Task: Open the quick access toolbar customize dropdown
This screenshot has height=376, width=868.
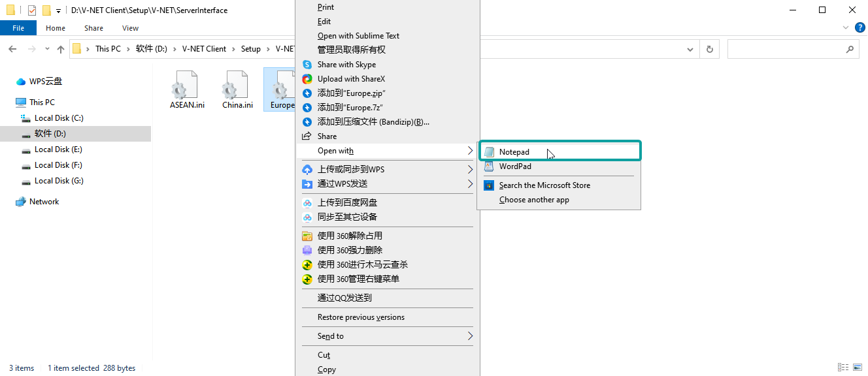Action: (58, 11)
